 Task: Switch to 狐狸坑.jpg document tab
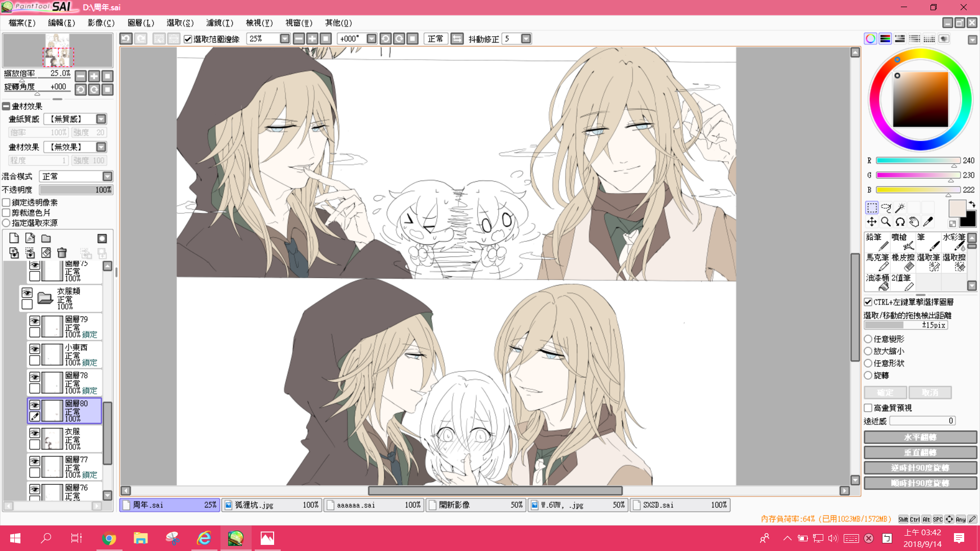tap(272, 505)
